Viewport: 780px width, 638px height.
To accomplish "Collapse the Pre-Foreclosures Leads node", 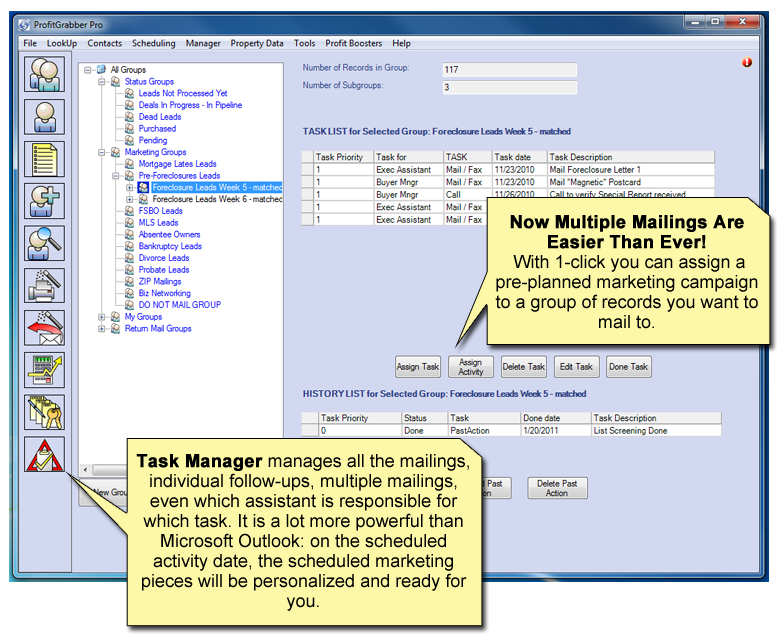I will (115, 176).
